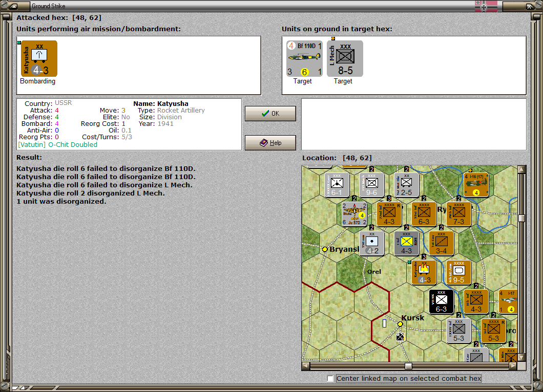The height and width of the screenshot is (392, 543).
Task: Click the Bryansk city marker on map
Action: pos(325,249)
